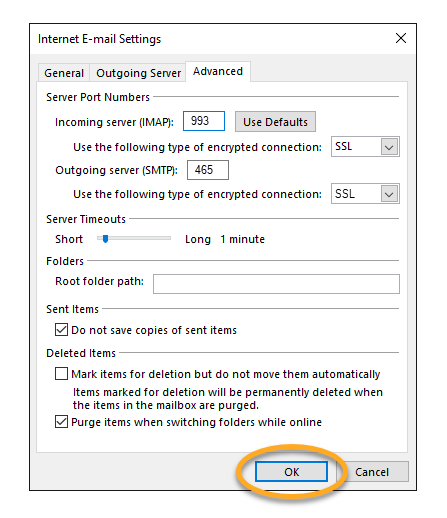Select the Advanced tab

point(218,71)
